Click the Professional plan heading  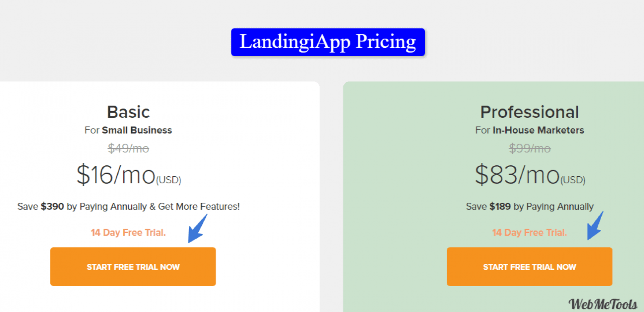coord(530,112)
